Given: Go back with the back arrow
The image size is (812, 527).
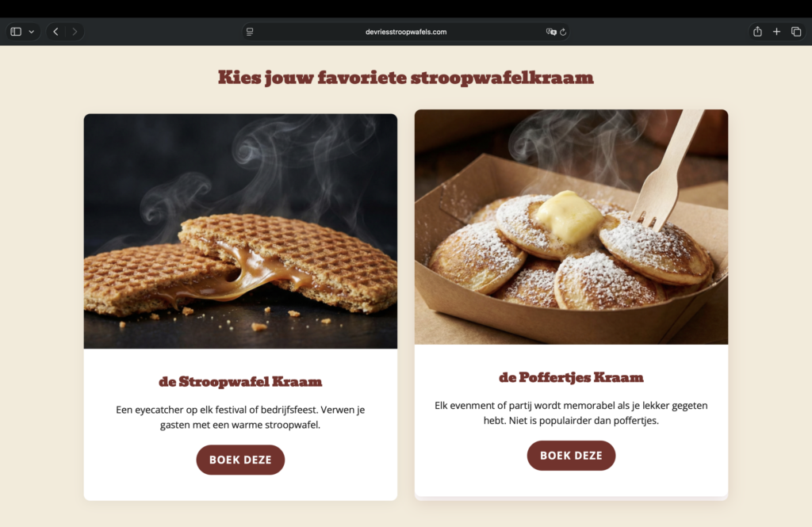Looking at the screenshot, I should tap(56, 32).
